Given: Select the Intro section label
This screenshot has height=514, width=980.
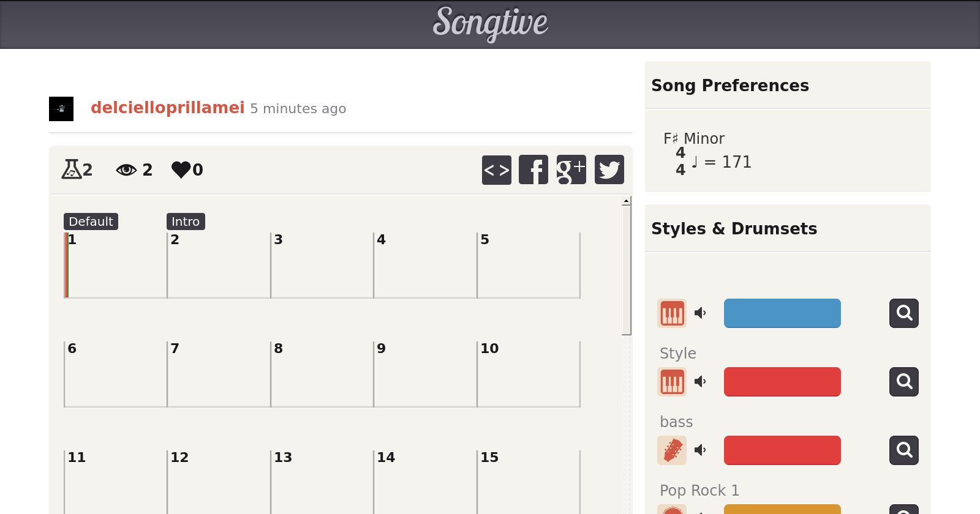Looking at the screenshot, I should pyautogui.click(x=186, y=222).
